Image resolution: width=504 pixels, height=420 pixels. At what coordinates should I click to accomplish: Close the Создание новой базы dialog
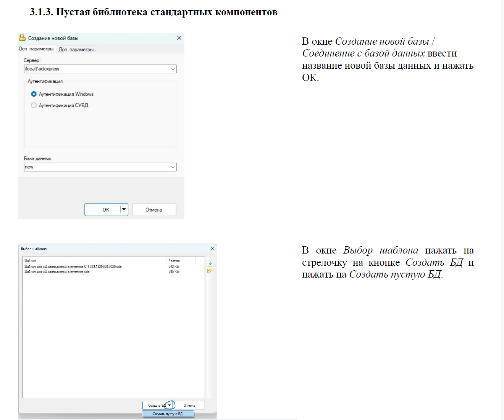[x=179, y=38]
